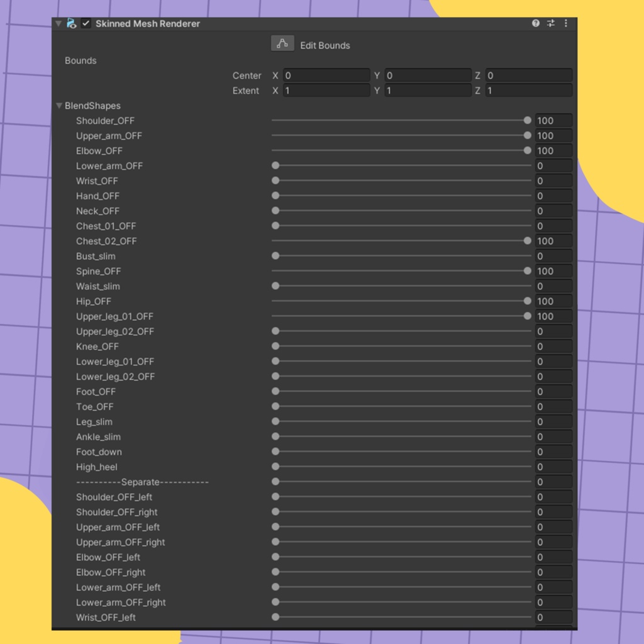Click the Lower_arm_OFF_left value field

click(x=553, y=587)
